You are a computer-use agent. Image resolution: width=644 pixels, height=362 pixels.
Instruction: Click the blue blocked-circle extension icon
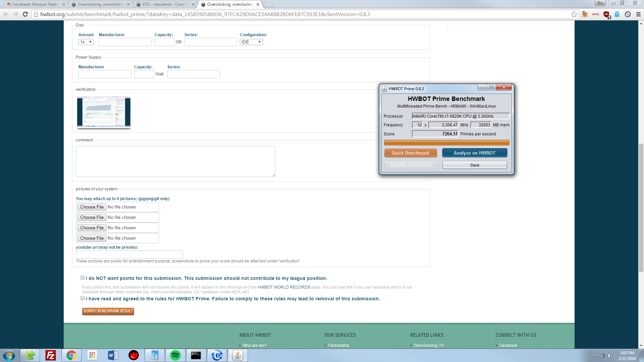(x=628, y=14)
